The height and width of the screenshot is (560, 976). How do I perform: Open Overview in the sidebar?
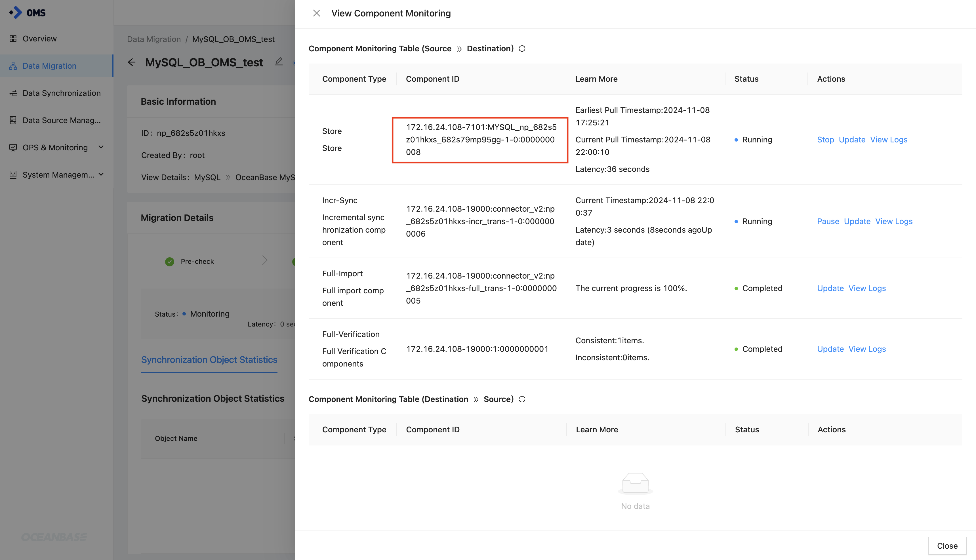point(40,39)
